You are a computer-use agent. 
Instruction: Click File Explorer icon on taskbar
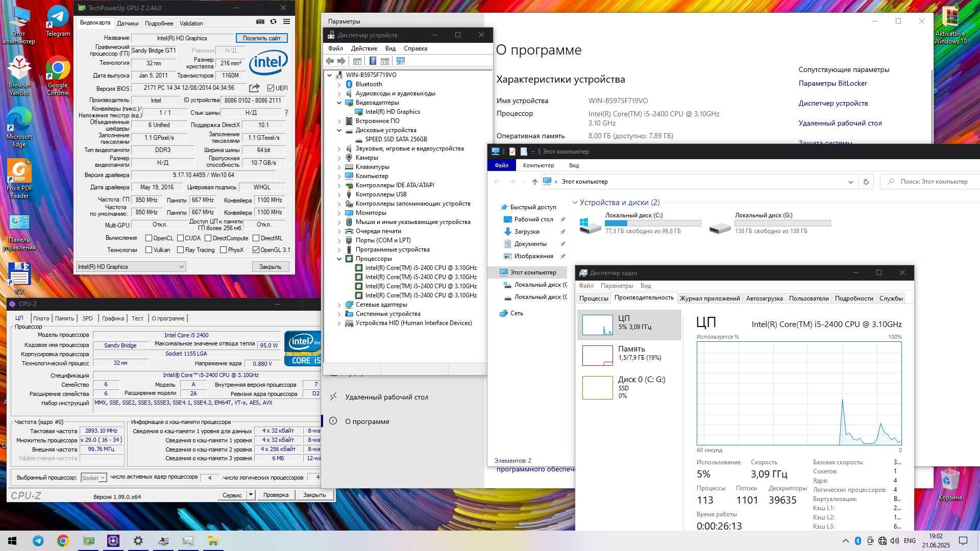coord(213,541)
